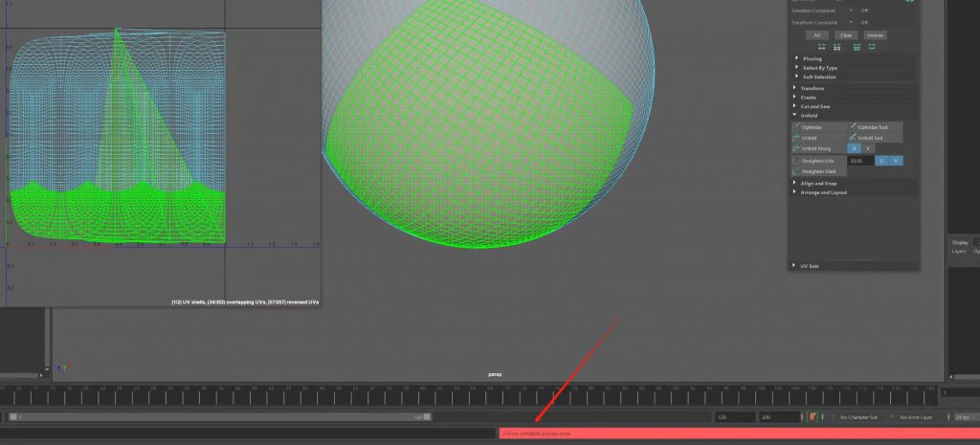Click the Straighten Shell icon

[796, 172]
